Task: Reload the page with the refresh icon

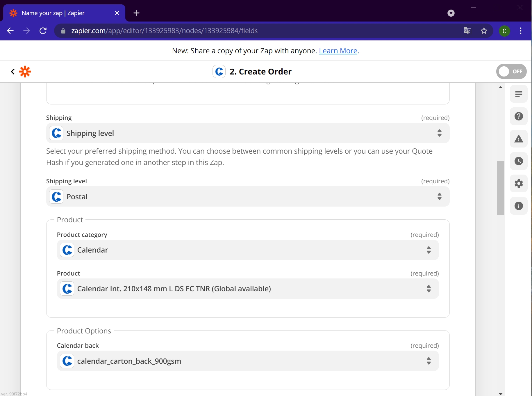Action: pos(43,31)
